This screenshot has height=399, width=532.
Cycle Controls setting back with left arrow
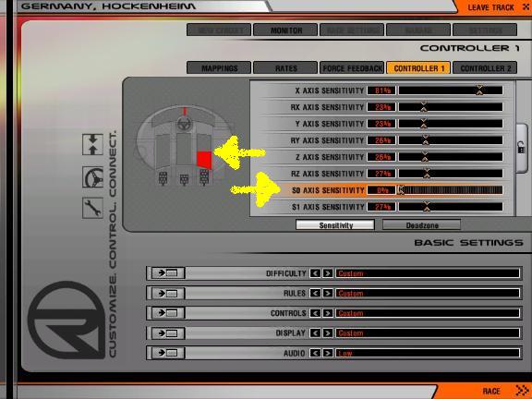click(x=315, y=313)
